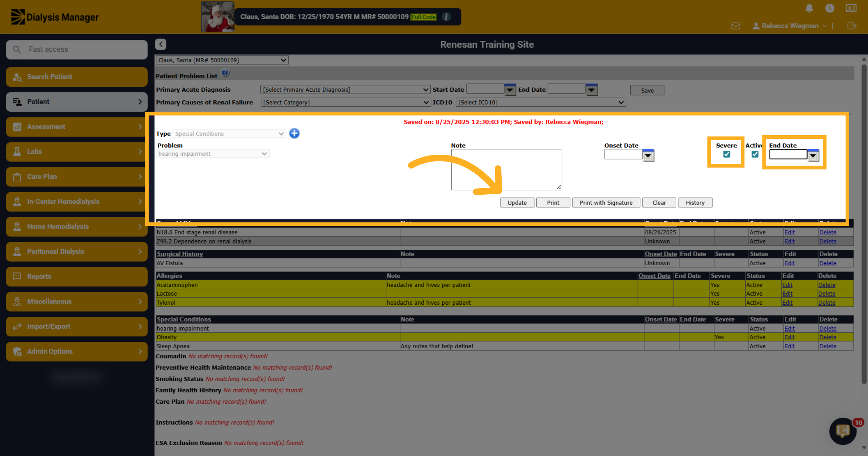Open Select Category dropdown for renal failure
Screen dimensions: 868x456
[x=345, y=102]
